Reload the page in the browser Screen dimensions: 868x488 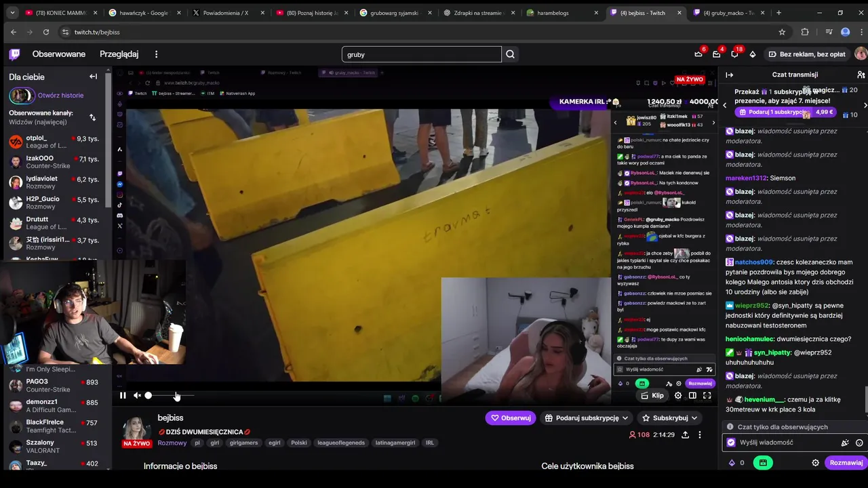click(x=46, y=32)
